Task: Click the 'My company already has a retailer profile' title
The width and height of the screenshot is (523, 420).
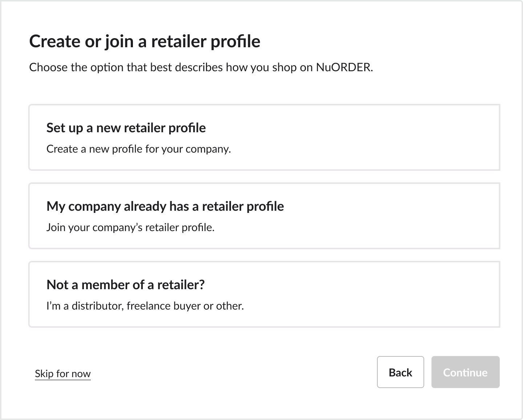Action: pos(165,206)
